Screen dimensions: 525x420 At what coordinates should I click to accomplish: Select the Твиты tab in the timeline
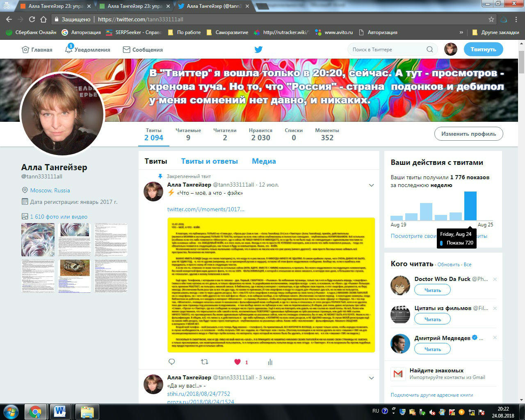click(x=156, y=161)
